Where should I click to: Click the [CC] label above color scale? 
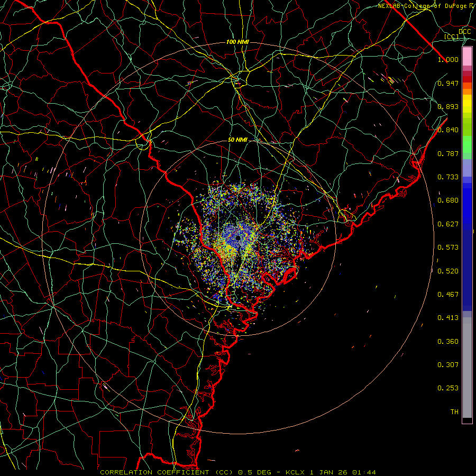[x=451, y=36]
